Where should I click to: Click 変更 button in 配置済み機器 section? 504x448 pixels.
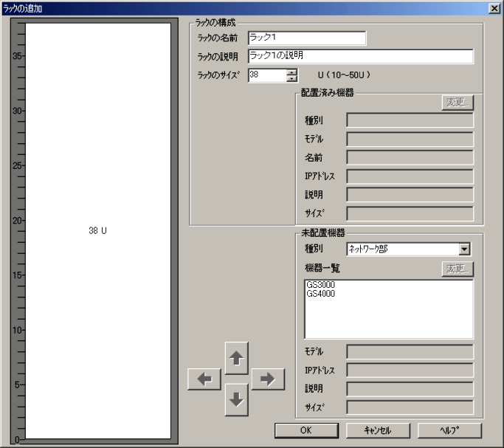click(x=458, y=103)
